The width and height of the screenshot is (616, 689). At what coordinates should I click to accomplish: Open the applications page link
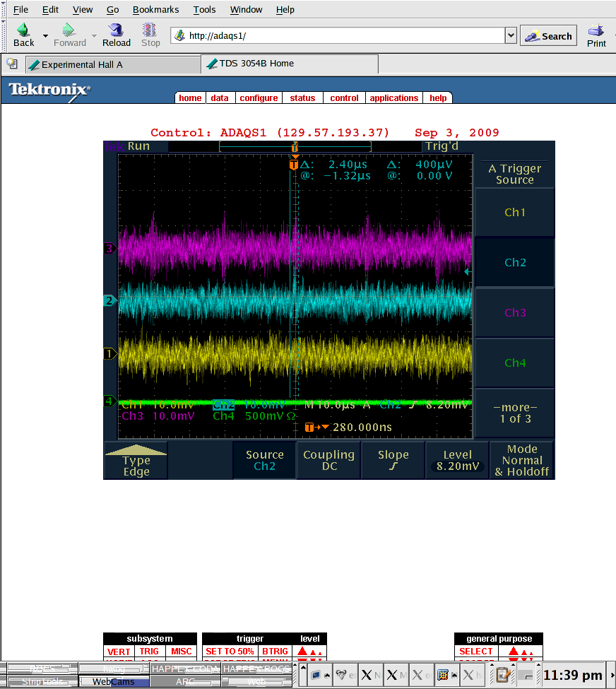point(393,98)
